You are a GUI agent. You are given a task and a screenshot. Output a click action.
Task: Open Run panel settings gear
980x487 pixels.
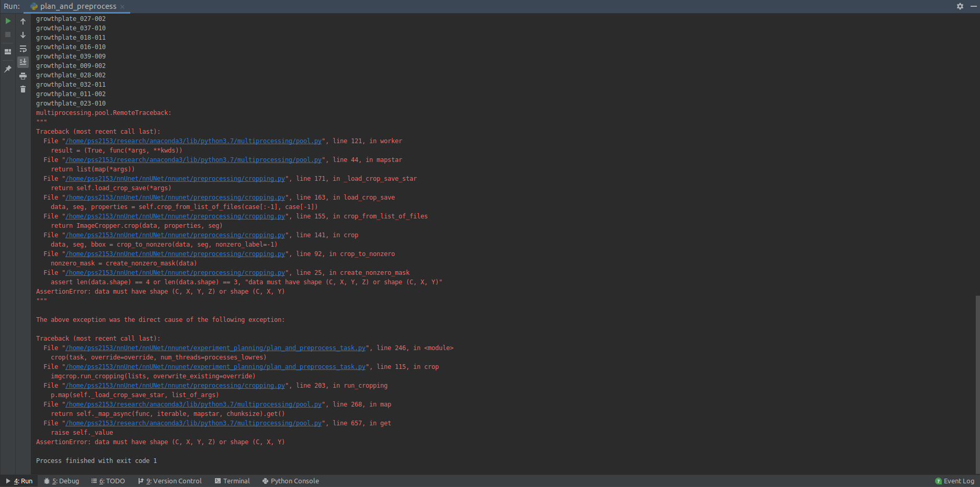tap(960, 6)
